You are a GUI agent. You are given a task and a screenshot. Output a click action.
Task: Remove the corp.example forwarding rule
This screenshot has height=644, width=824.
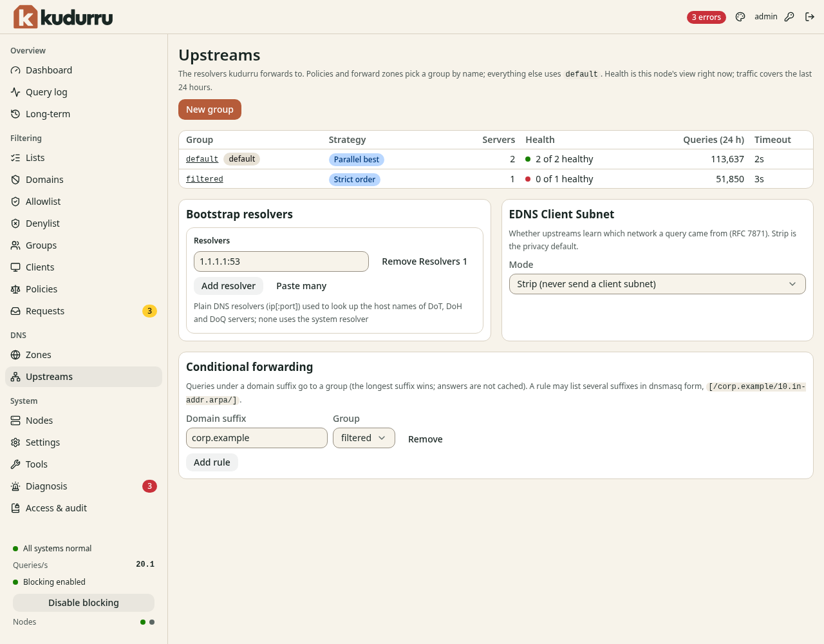tap(426, 439)
